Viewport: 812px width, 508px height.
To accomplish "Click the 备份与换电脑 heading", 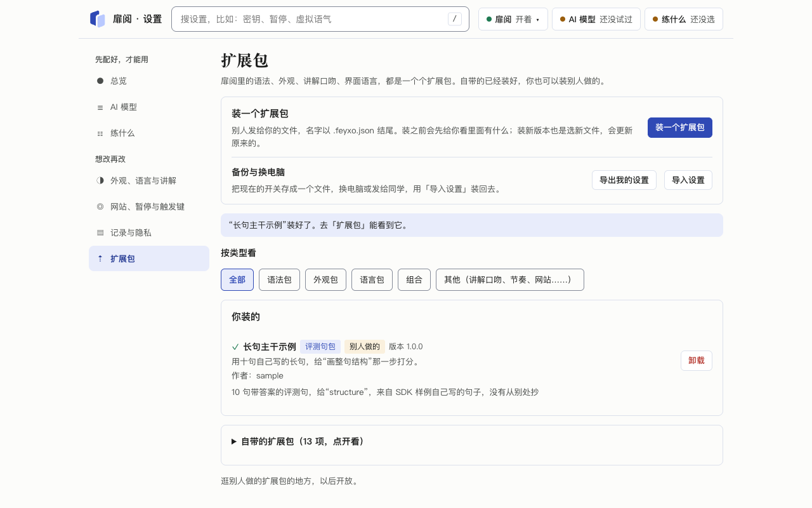I will tap(258, 172).
